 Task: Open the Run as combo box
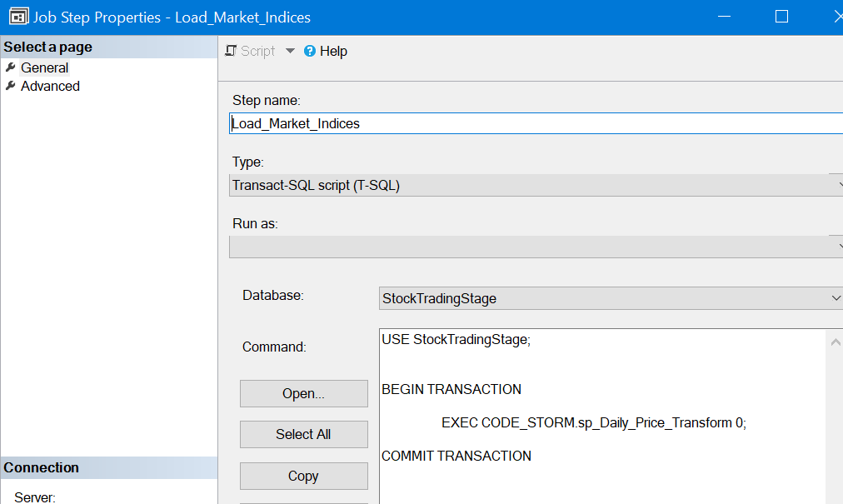[536, 247]
